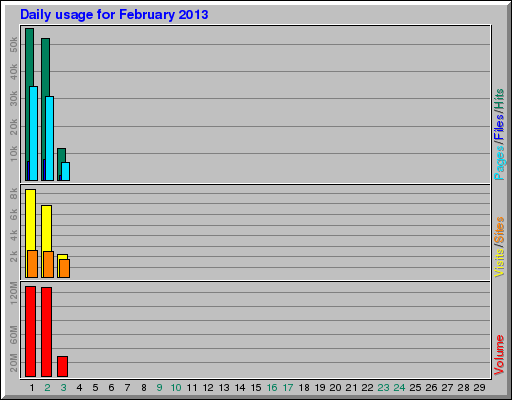This screenshot has width=512, height=400.
Task: Click day '13' on the x-axis
Action: (x=224, y=388)
